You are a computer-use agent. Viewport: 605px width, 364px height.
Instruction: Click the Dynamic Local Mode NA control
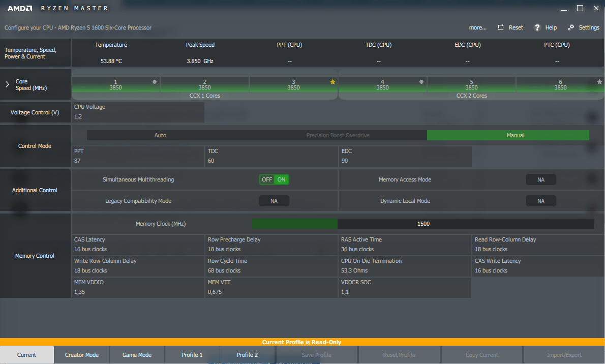(x=541, y=201)
